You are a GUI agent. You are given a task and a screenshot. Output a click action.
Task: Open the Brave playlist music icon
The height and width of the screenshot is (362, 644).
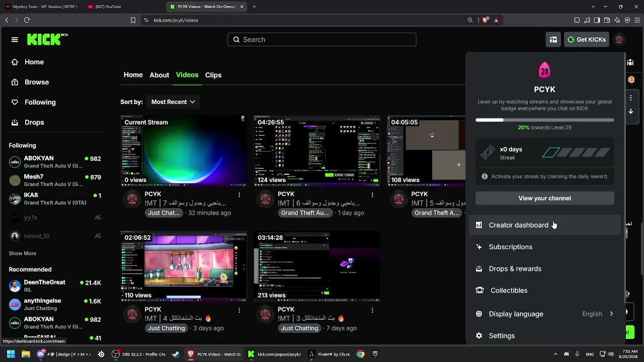click(587, 20)
